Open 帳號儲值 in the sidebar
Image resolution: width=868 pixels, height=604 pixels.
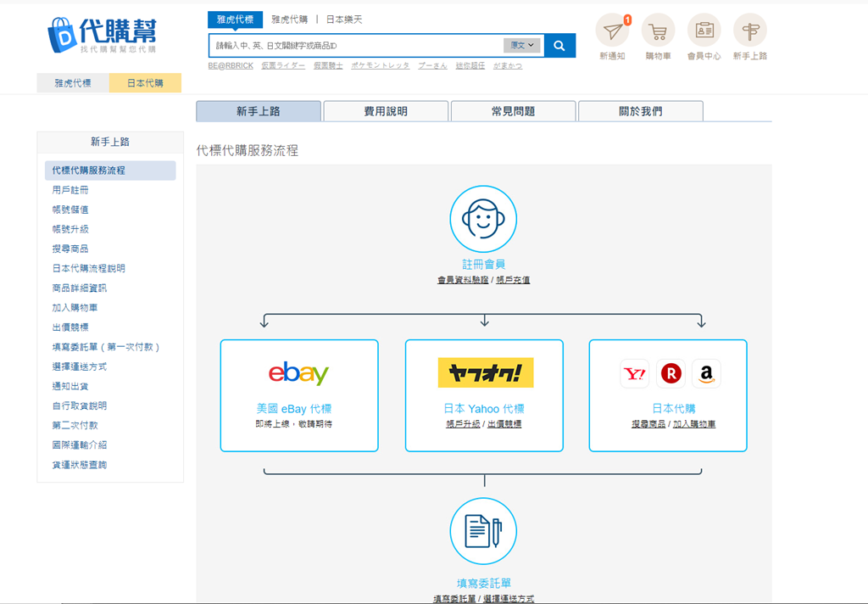coord(70,210)
